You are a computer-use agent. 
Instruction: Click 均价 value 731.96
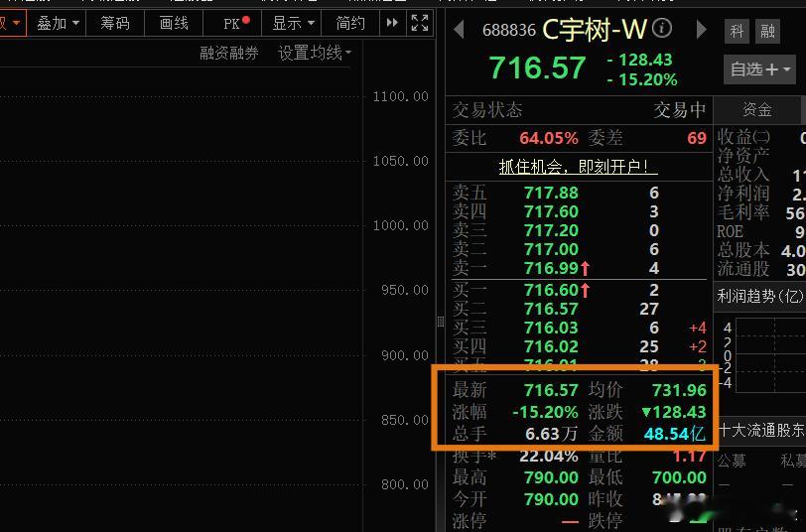pos(679,391)
